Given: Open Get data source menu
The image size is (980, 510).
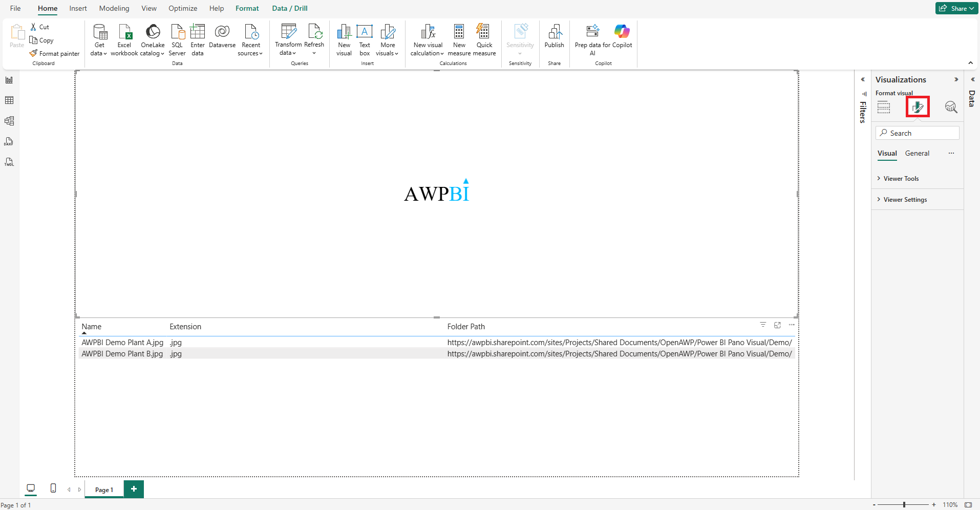Looking at the screenshot, I should pyautogui.click(x=99, y=40).
